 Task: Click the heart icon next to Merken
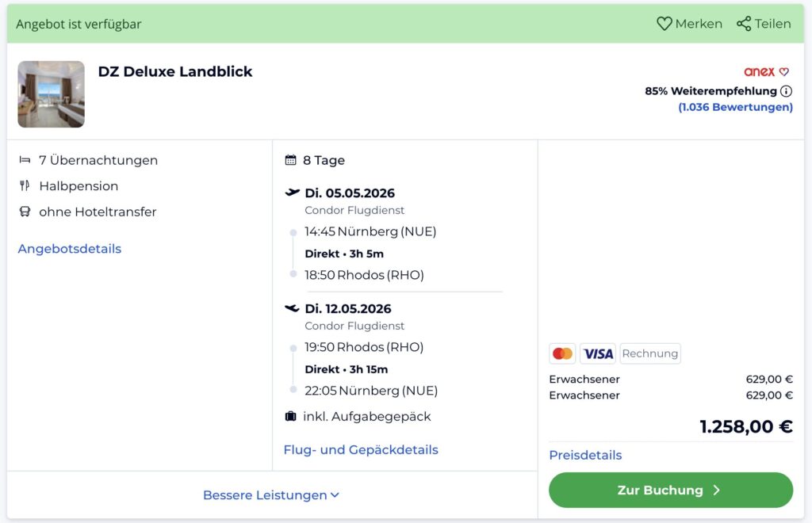coord(664,24)
